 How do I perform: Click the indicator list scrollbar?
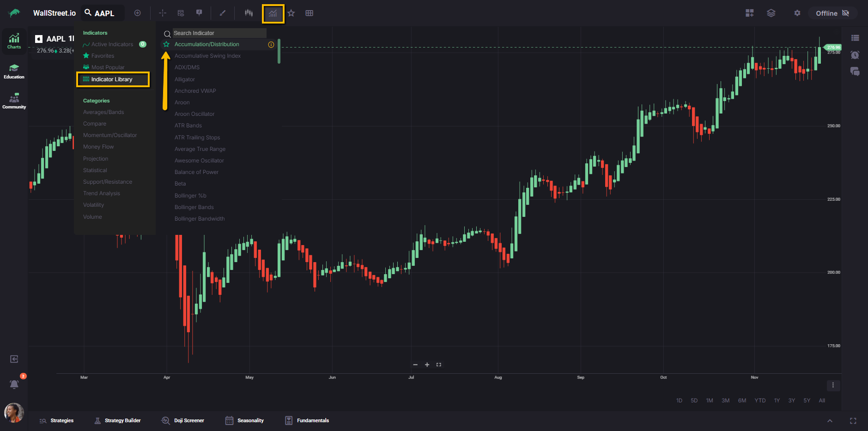[x=279, y=51]
